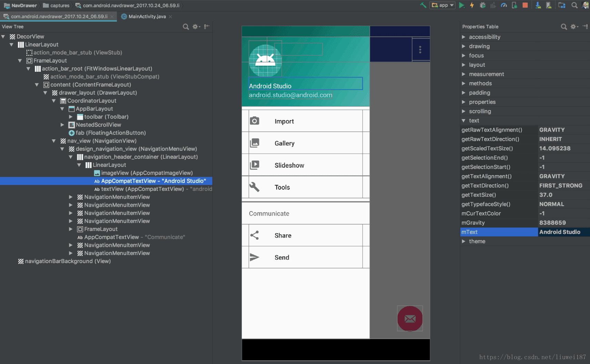Expand the focus properties group
The width and height of the screenshot is (590, 364).
click(x=464, y=55)
